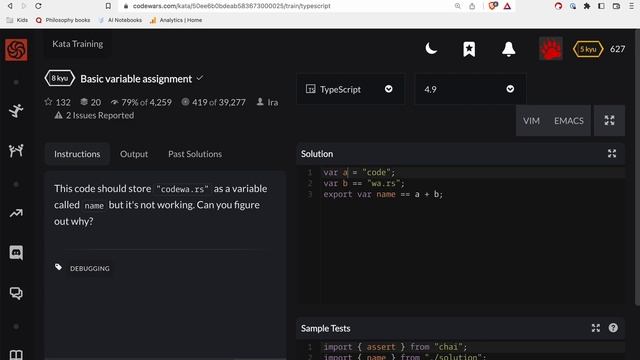Open the Docs book icon in sidebar
The image size is (640, 360).
point(16,354)
